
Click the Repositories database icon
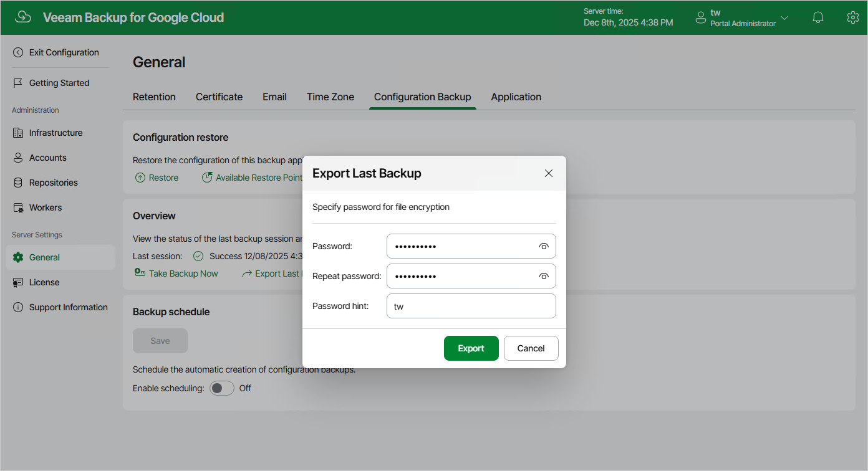coord(18,183)
